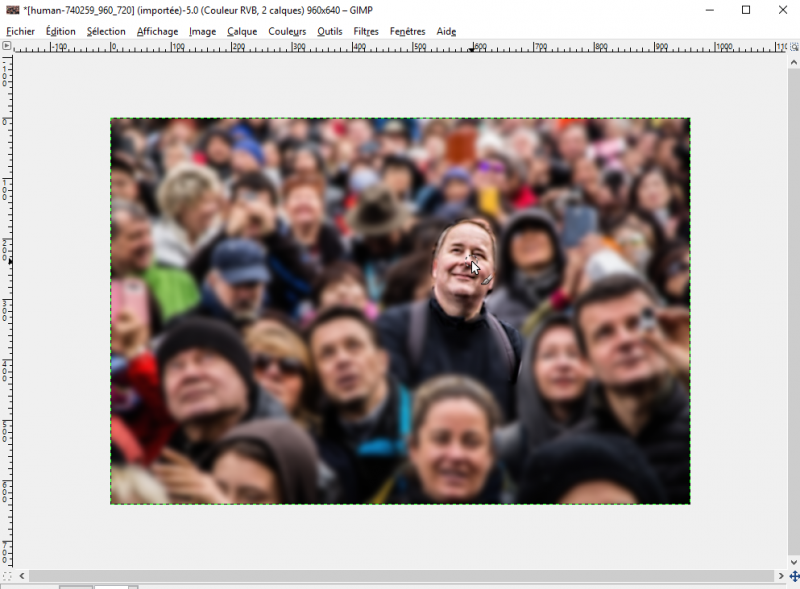Click the horizontal scrollbar right arrow
Image resolution: width=800 pixels, height=589 pixels.
781,576
